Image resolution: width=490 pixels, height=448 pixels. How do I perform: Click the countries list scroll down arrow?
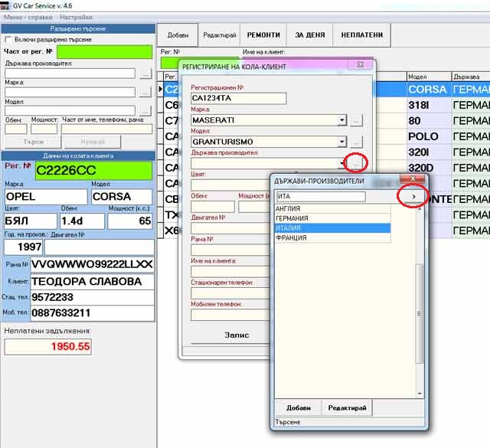[420, 394]
